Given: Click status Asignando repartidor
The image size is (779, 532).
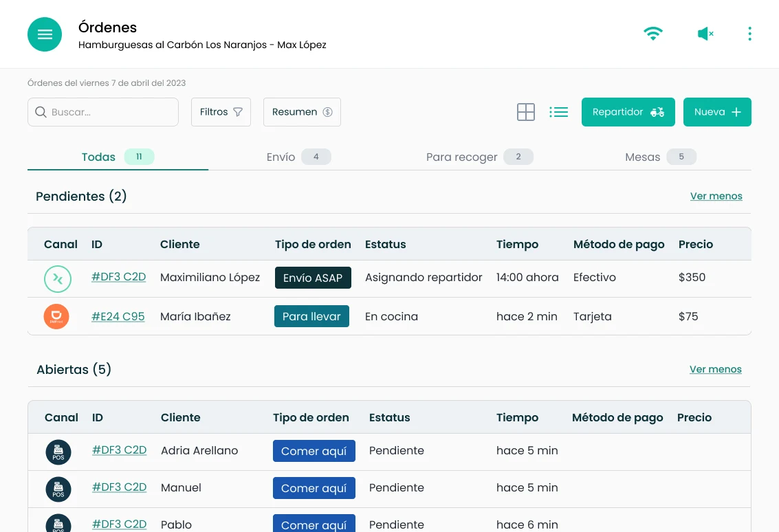Looking at the screenshot, I should pos(424,277).
